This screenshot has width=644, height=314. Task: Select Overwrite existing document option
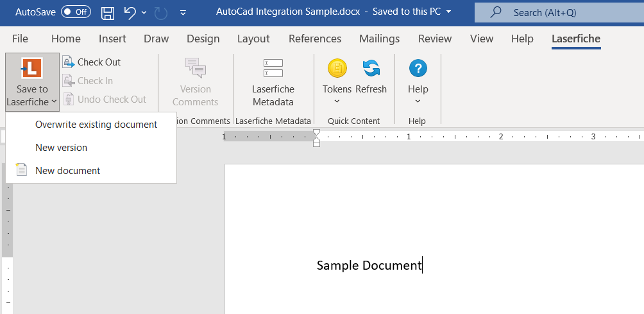click(96, 125)
